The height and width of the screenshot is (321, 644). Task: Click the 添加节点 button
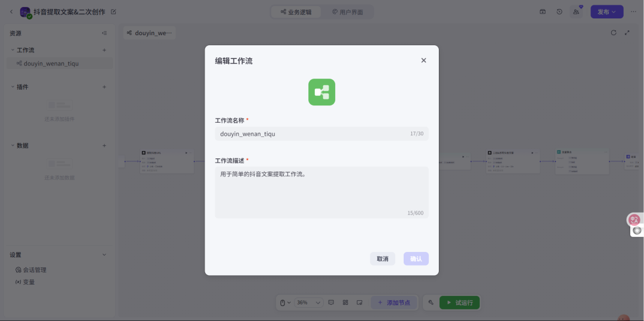[x=394, y=303]
